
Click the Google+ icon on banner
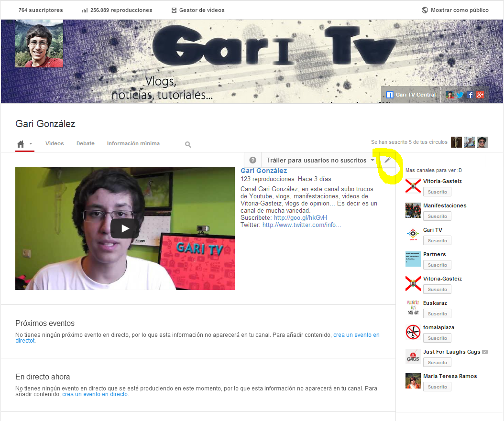tap(480, 95)
